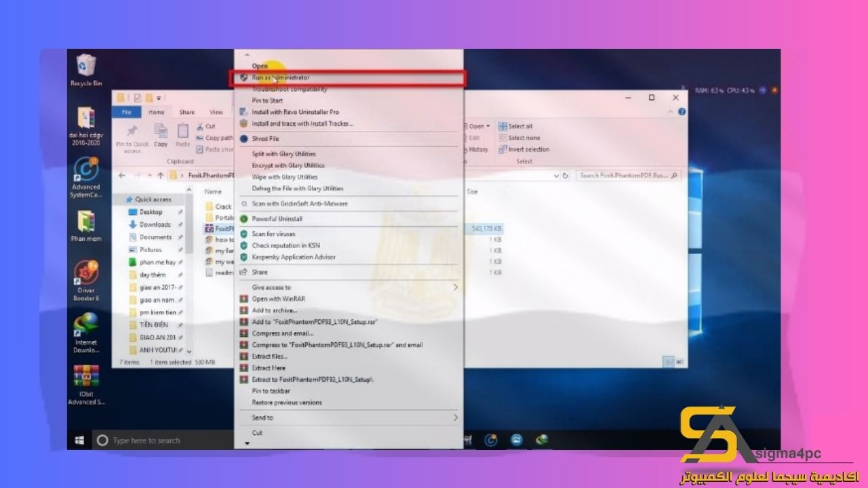Image resolution: width=868 pixels, height=488 pixels.
Task: Click the Install Tracker icon in context menu
Action: click(x=243, y=123)
